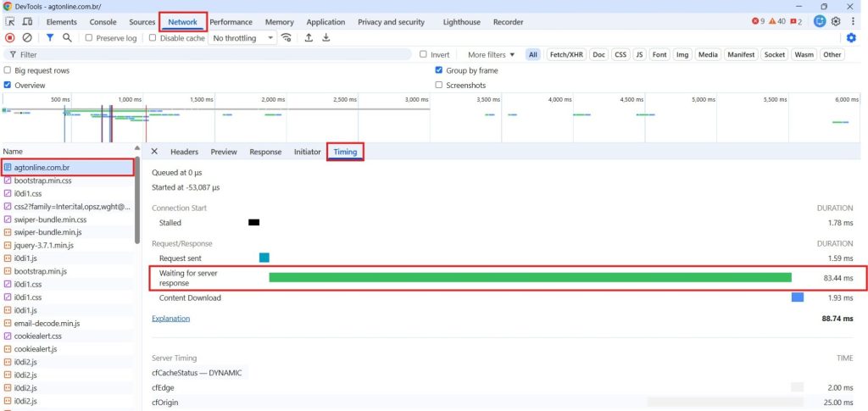Enable Big request rows
This screenshot has width=868, height=411.
(x=7, y=71)
